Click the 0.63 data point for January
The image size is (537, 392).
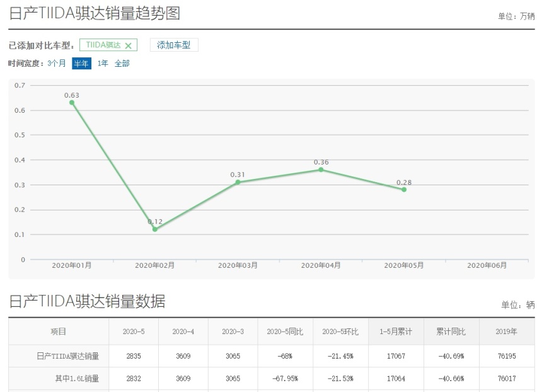72,102
